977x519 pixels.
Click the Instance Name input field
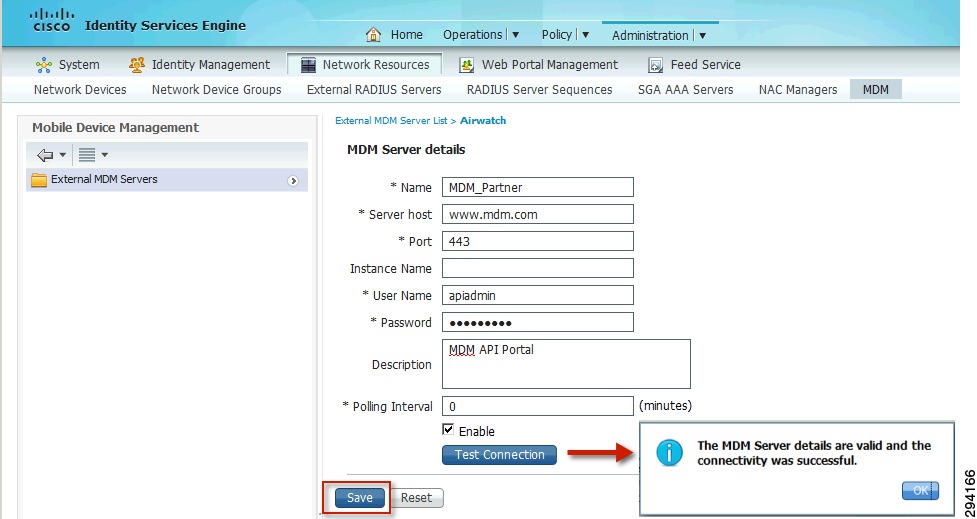click(538, 268)
